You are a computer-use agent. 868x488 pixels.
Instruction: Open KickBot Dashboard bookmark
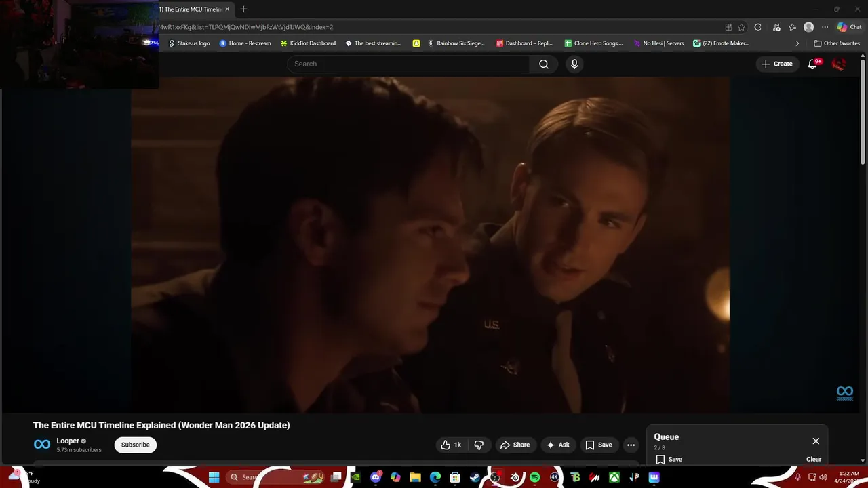coord(308,43)
